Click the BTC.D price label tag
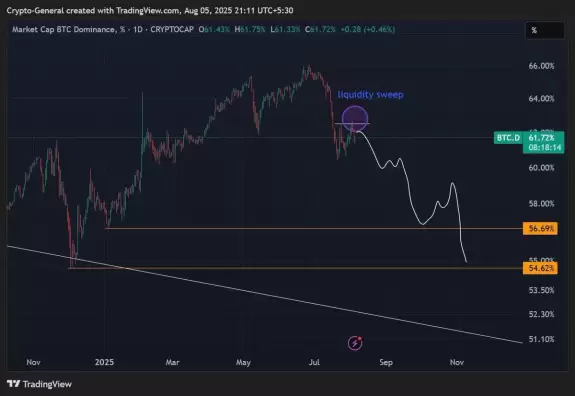 click(x=508, y=138)
